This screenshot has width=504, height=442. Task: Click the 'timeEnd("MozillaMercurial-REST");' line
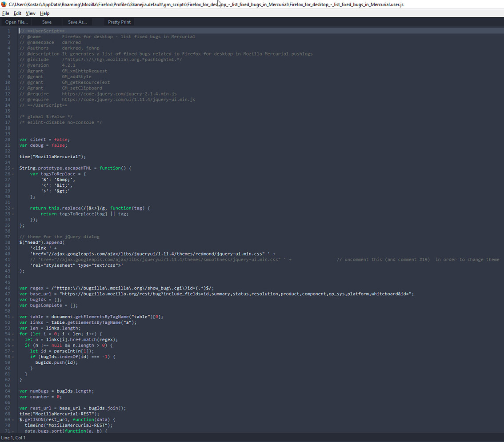point(69,425)
